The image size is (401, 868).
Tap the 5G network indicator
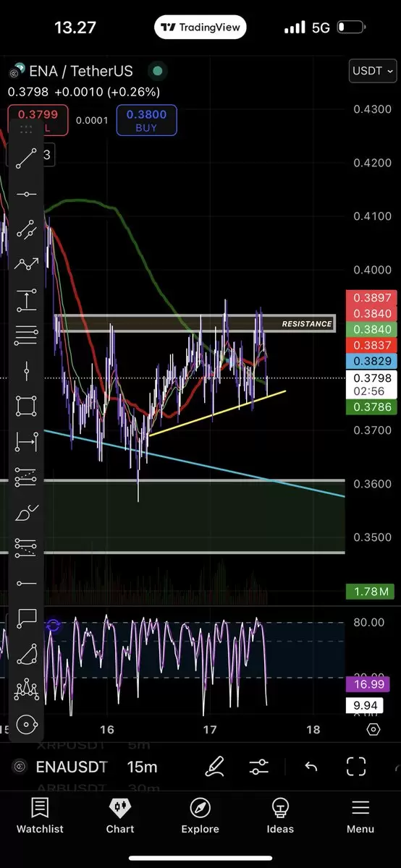click(x=321, y=27)
